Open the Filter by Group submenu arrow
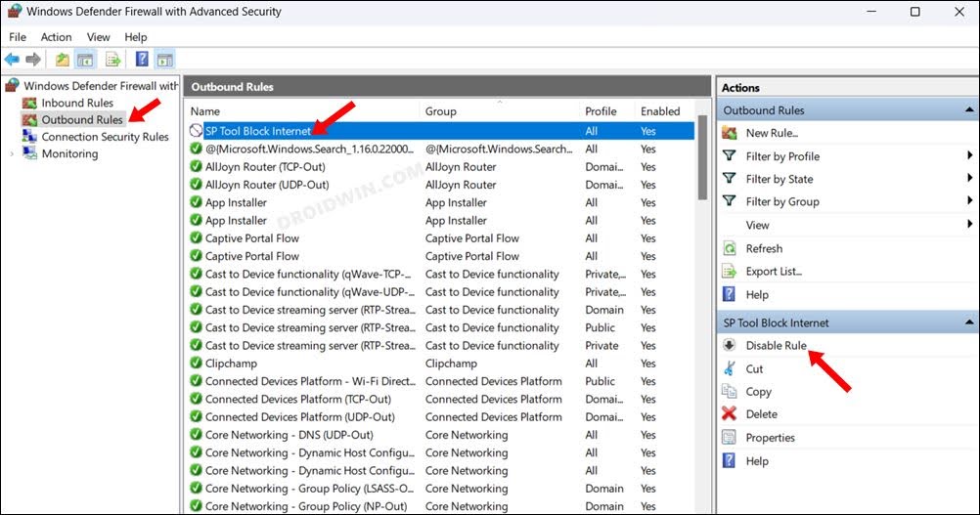 point(969,200)
